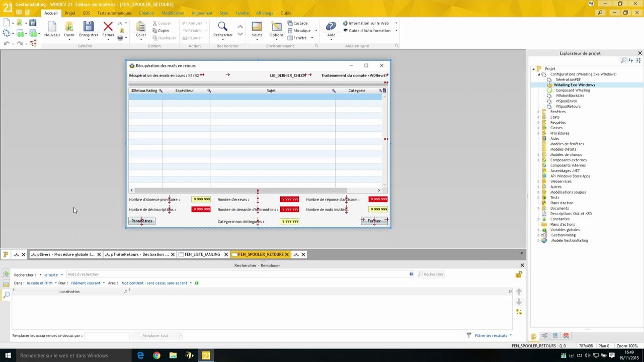
Task: Click the search magnifier side tab in bottom pane
Action: point(6,295)
